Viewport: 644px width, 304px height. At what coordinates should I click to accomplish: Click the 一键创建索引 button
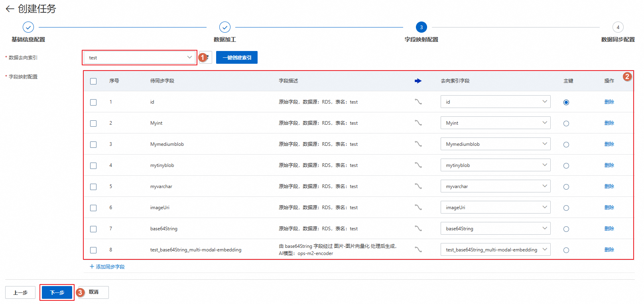coord(237,57)
